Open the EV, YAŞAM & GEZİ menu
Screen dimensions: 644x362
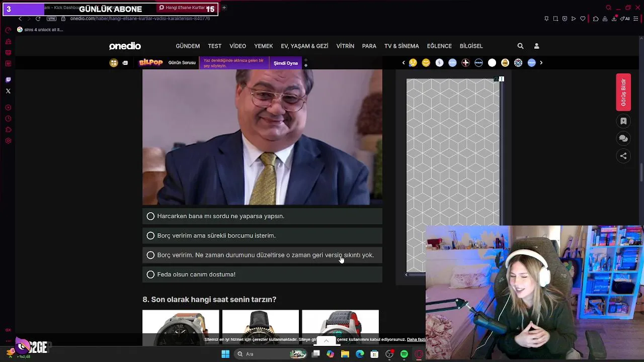click(304, 46)
